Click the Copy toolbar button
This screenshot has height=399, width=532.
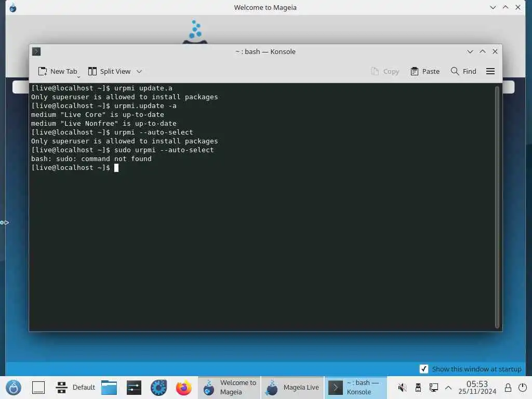click(x=385, y=71)
